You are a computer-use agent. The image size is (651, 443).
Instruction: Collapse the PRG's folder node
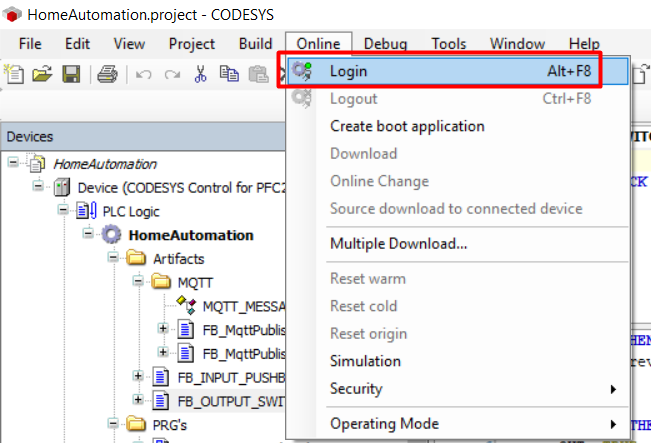tap(113, 423)
